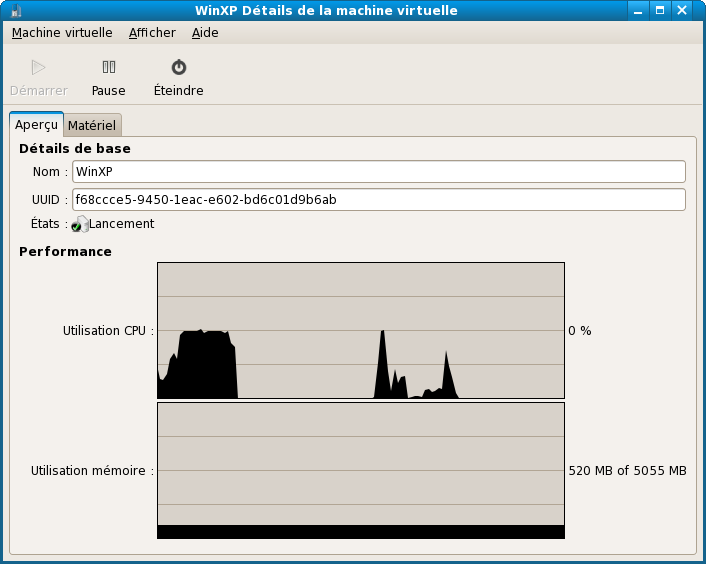Click the CPU utilisation graph
This screenshot has height=564, width=706.
point(360,330)
